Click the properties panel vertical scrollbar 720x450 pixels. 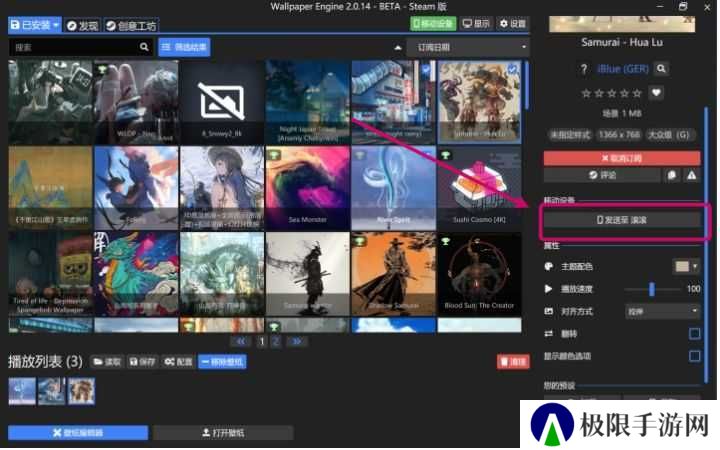pos(706,243)
